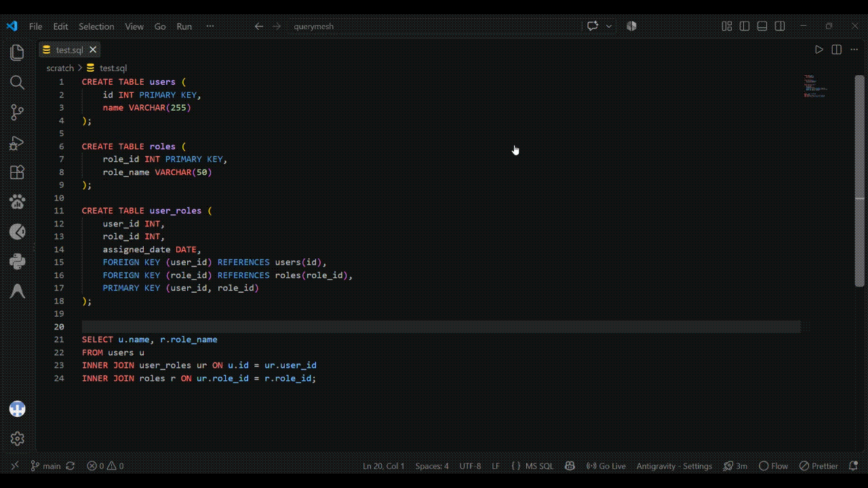868x488 pixels.
Task: Change indentation via Spaces: 4
Action: 432,466
